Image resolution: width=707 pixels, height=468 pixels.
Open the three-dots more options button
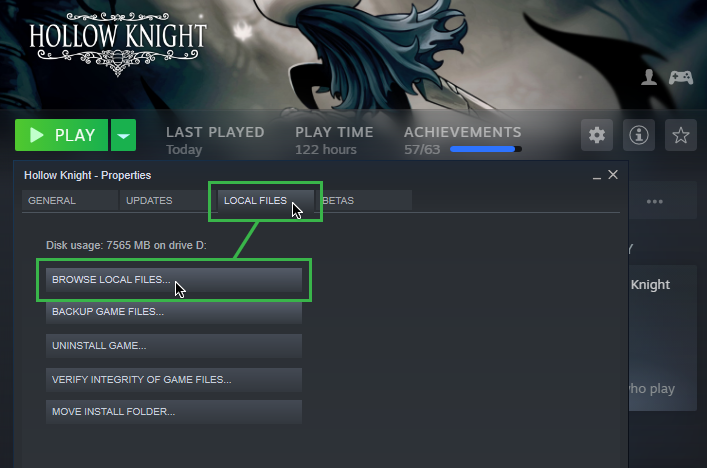pyautogui.click(x=654, y=201)
